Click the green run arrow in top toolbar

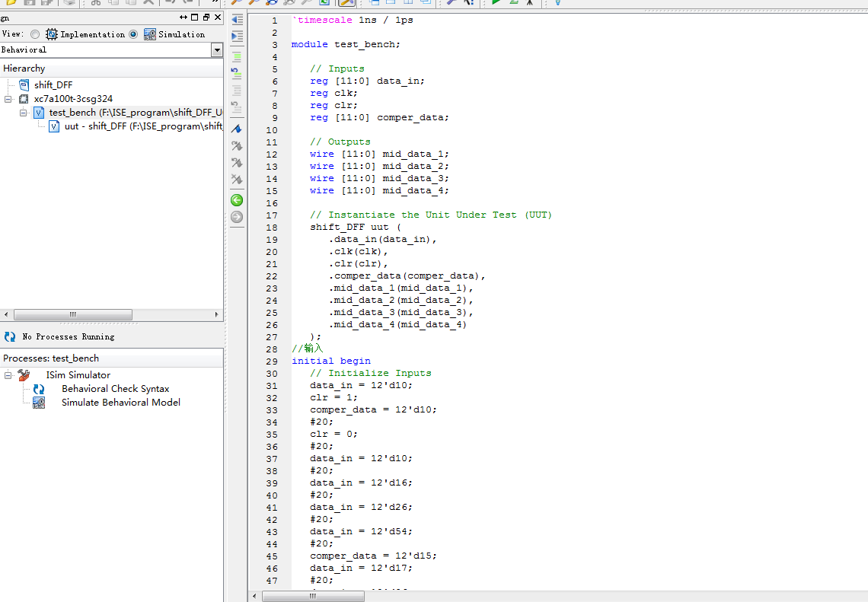pyautogui.click(x=496, y=2)
